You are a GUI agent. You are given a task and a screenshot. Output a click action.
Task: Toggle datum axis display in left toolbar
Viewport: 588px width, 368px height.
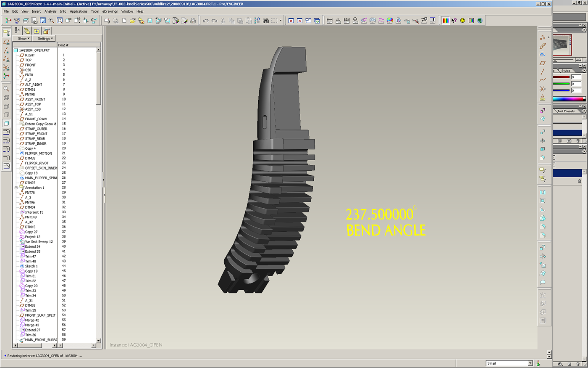coord(6,50)
